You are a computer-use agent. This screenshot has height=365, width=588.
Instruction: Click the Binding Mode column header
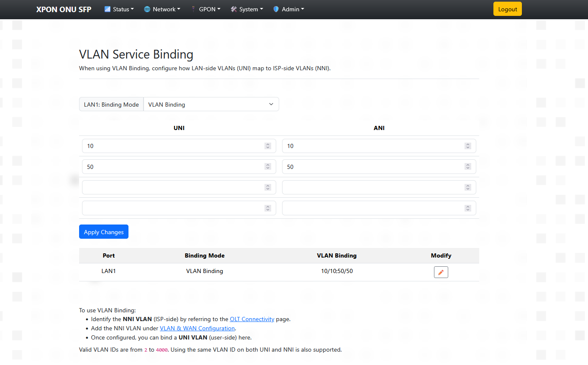point(205,255)
